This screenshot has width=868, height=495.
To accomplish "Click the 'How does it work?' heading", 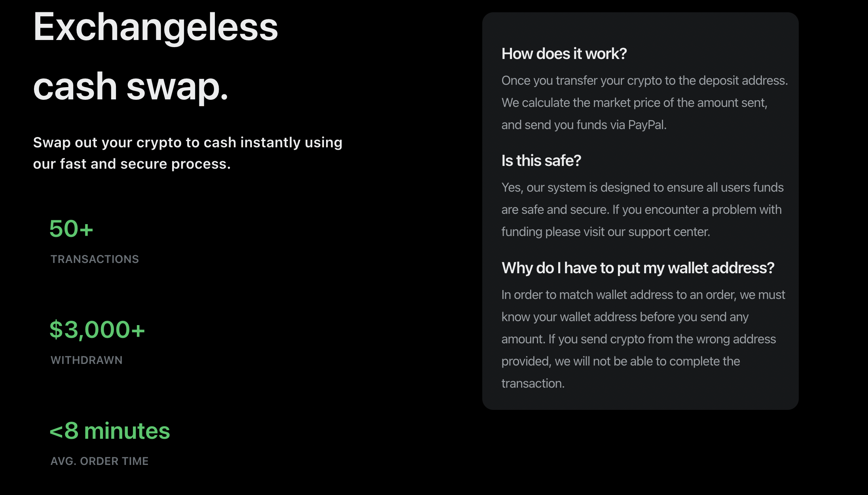I will pyautogui.click(x=564, y=54).
